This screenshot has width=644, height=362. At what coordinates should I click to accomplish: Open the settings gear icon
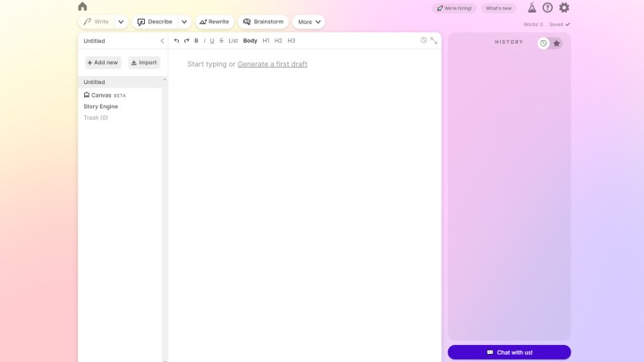point(563,8)
